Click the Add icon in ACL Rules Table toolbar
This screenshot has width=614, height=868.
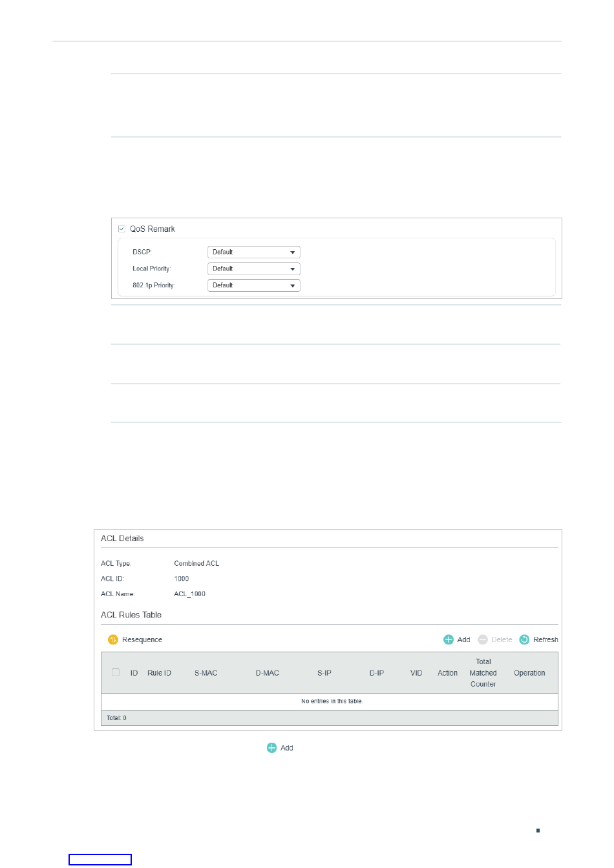[x=449, y=639]
